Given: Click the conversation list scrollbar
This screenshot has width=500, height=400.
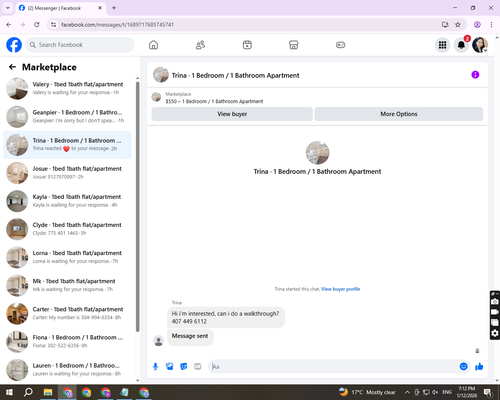Looking at the screenshot, I should pos(138,207).
